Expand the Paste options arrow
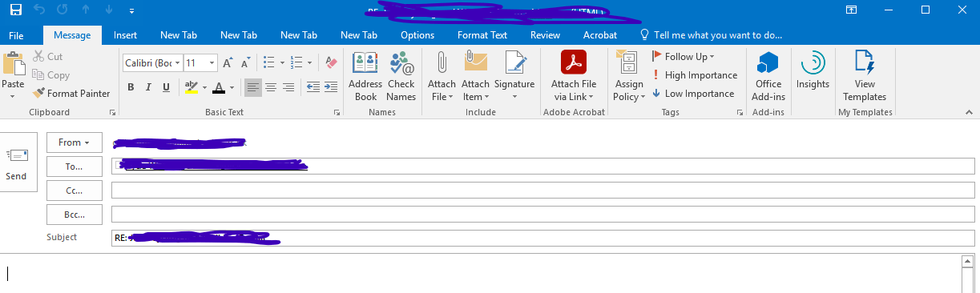 [x=13, y=96]
